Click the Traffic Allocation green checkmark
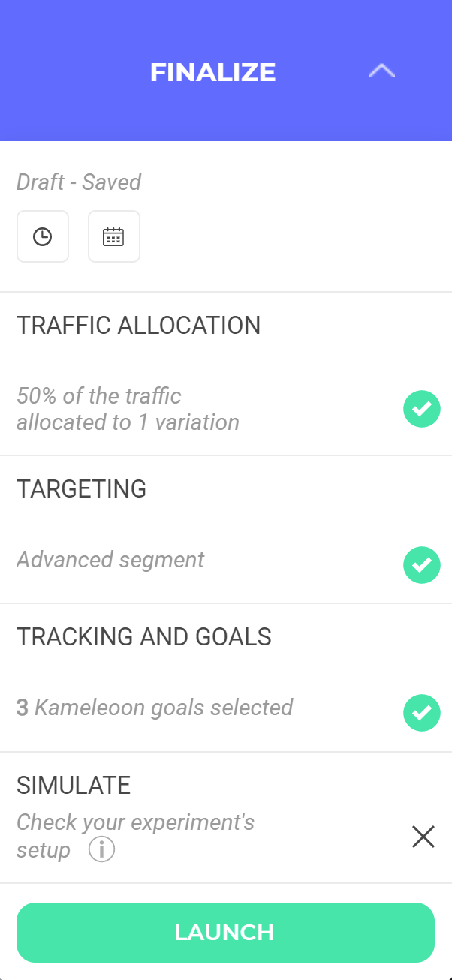 coord(422,409)
